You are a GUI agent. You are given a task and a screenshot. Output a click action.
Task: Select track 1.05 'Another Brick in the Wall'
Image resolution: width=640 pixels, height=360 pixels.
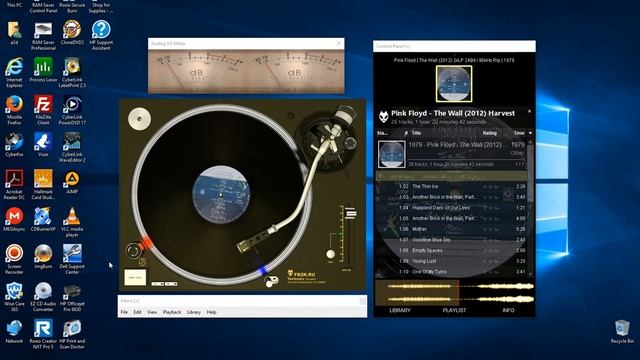[x=451, y=218]
